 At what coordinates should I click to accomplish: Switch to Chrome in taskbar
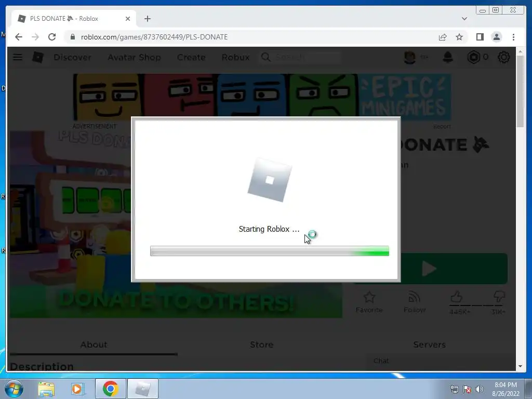(111, 389)
